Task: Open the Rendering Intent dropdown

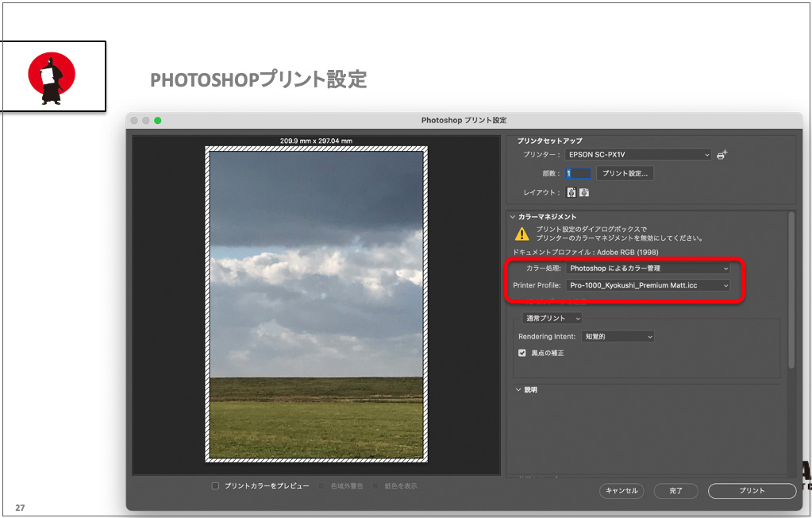Action: 618,337
